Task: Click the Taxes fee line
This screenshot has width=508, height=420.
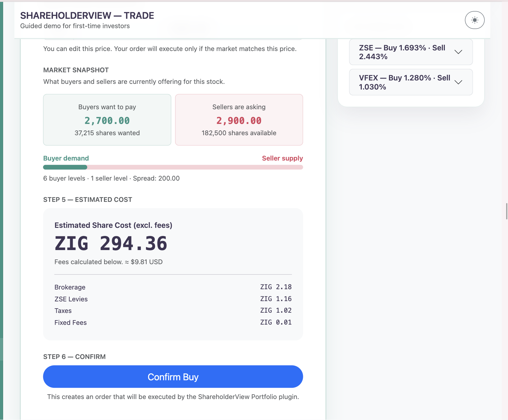Action: click(x=173, y=310)
